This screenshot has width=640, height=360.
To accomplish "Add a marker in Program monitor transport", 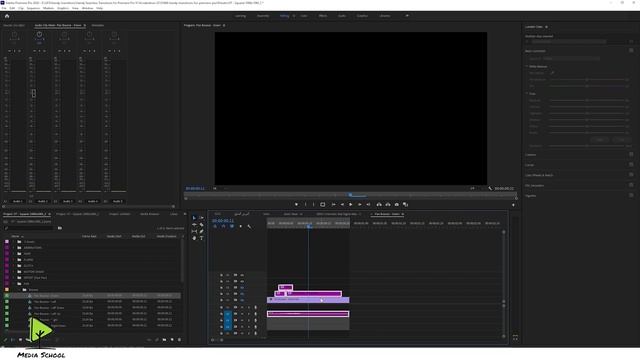I will pos(296,204).
